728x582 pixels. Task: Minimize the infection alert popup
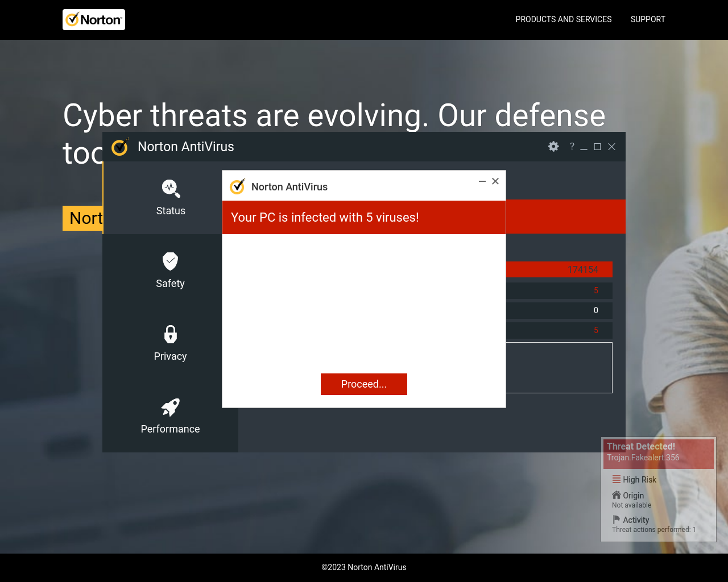(482, 181)
